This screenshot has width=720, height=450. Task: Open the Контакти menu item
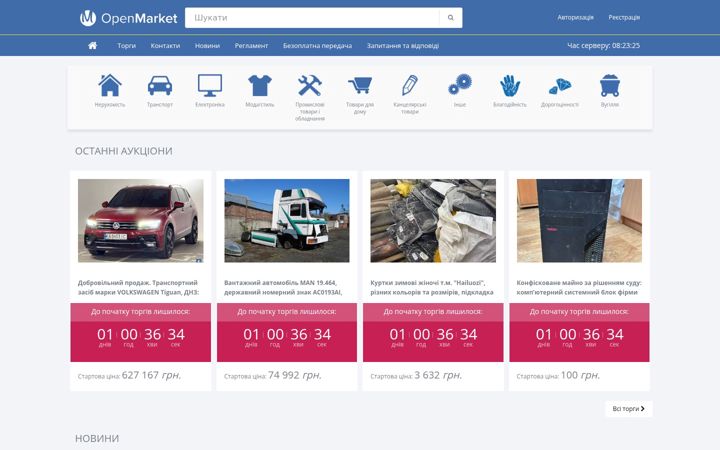(x=165, y=45)
